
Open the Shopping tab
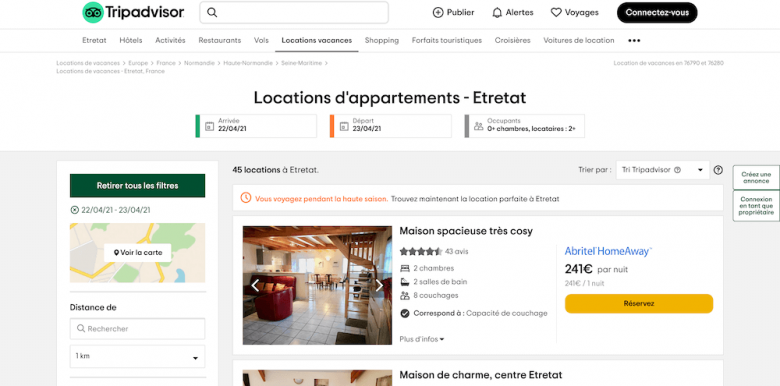pos(382,40)
